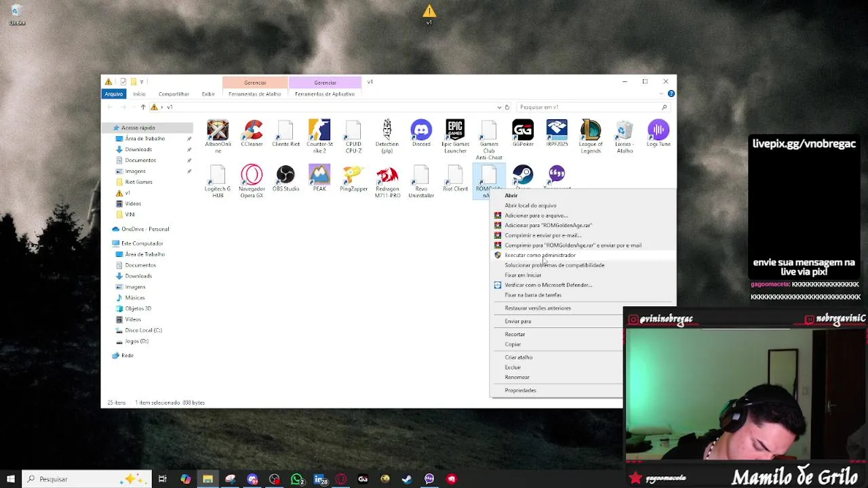Select the Steam shortcut in folder

[x=523, y=177]
